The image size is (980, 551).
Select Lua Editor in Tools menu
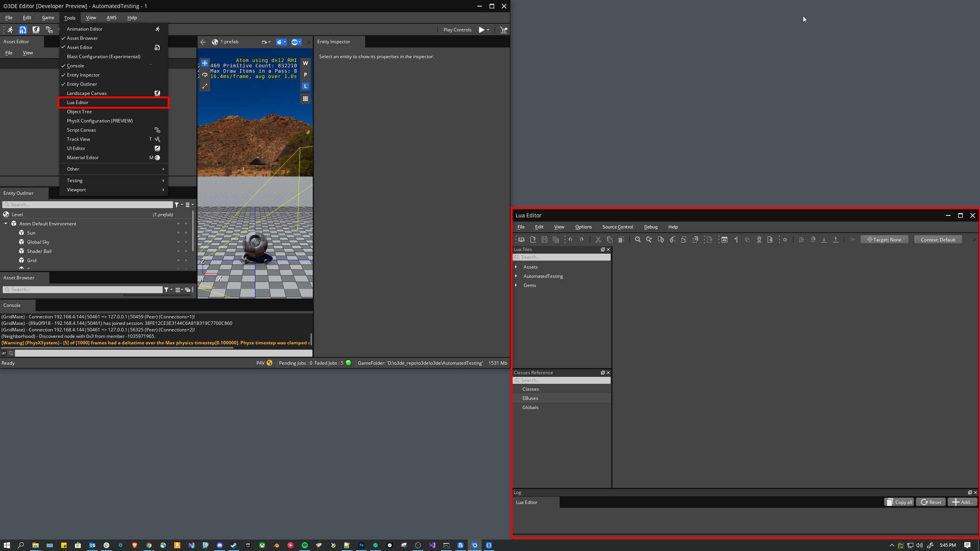click(x=114, y=103)
